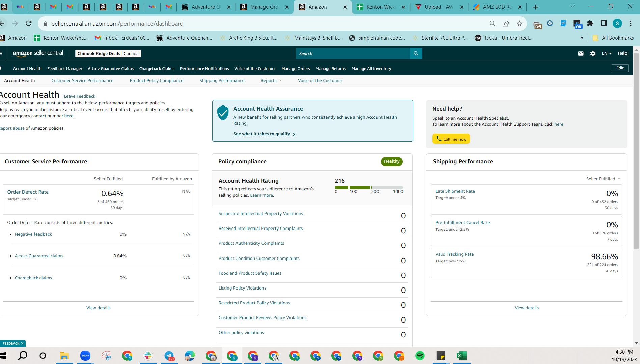Image resolution: width=640 pixels, height=364 pixels.
Task: Open the EN language dropdown
Action: [x=607, y=53]
